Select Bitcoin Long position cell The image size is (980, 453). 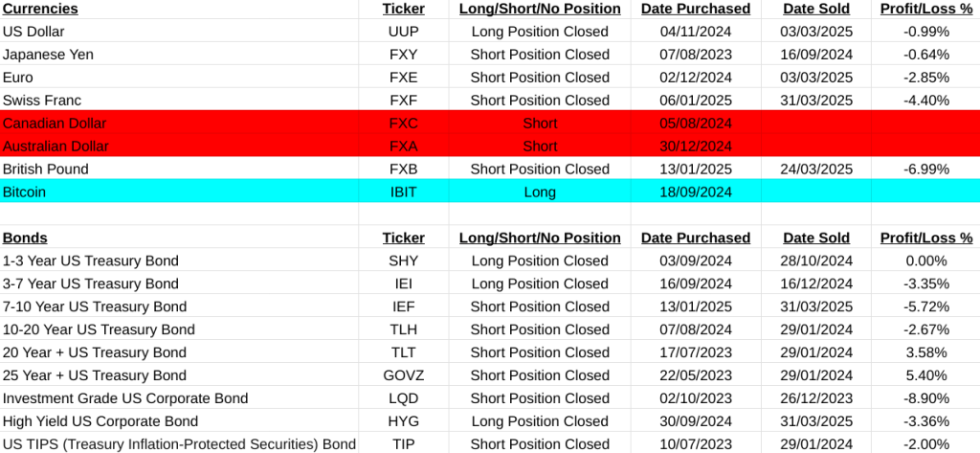coord(540,193)
